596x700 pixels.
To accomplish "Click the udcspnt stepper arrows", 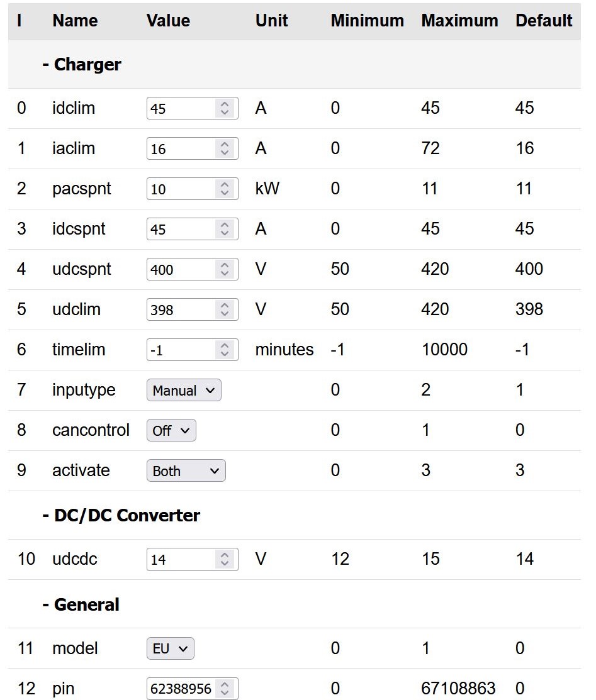I will pyautogui.click(x=224, y=269).
